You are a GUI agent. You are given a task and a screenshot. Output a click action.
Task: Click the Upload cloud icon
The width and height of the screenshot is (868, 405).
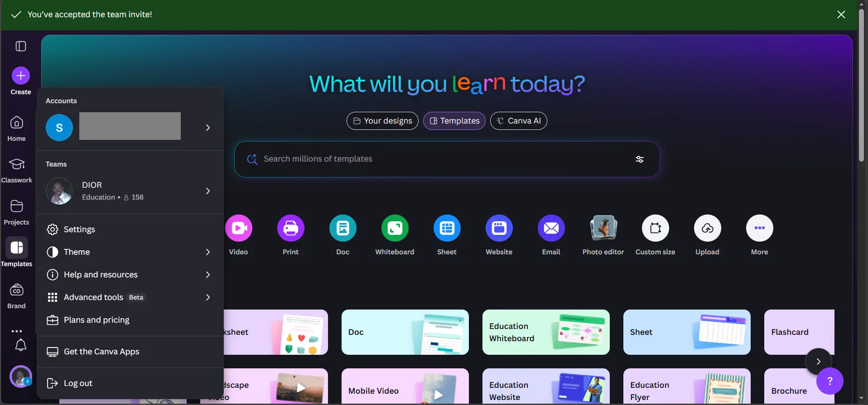click(x=708, y=228)
